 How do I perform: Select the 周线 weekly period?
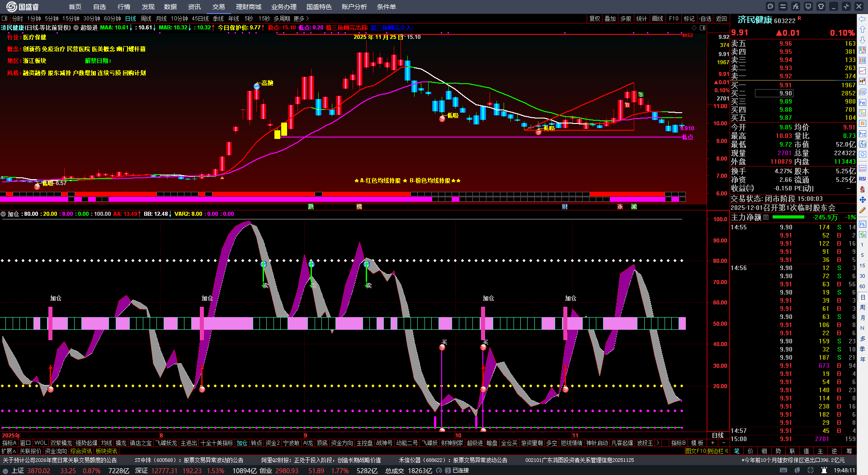[146, 19]
